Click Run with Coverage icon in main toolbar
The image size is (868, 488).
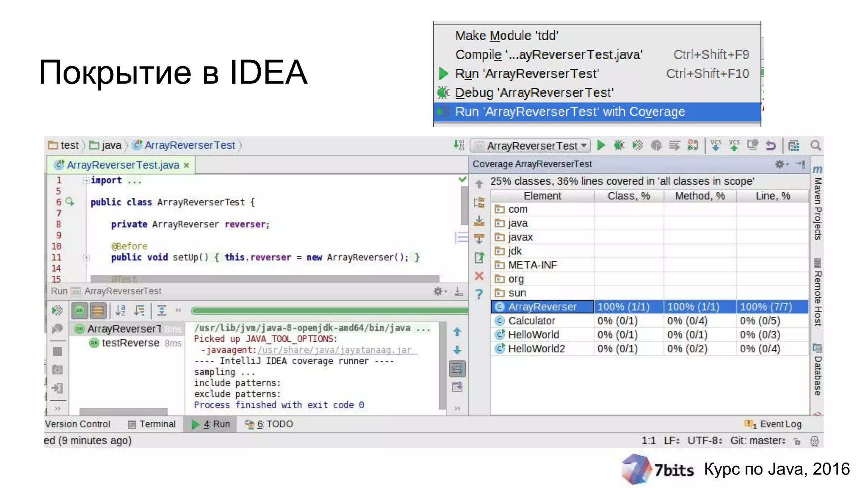click(637, 146)
